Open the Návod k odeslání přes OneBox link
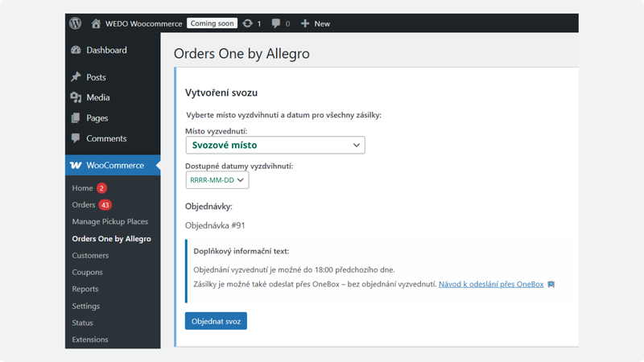Viewport: 644px width, 362px height. coord(491,284)
